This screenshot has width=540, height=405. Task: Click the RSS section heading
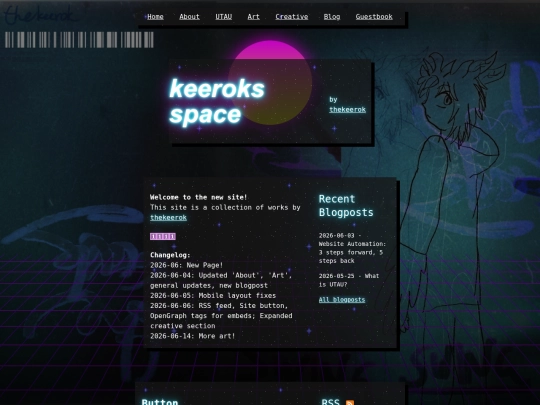pos(330,402)
